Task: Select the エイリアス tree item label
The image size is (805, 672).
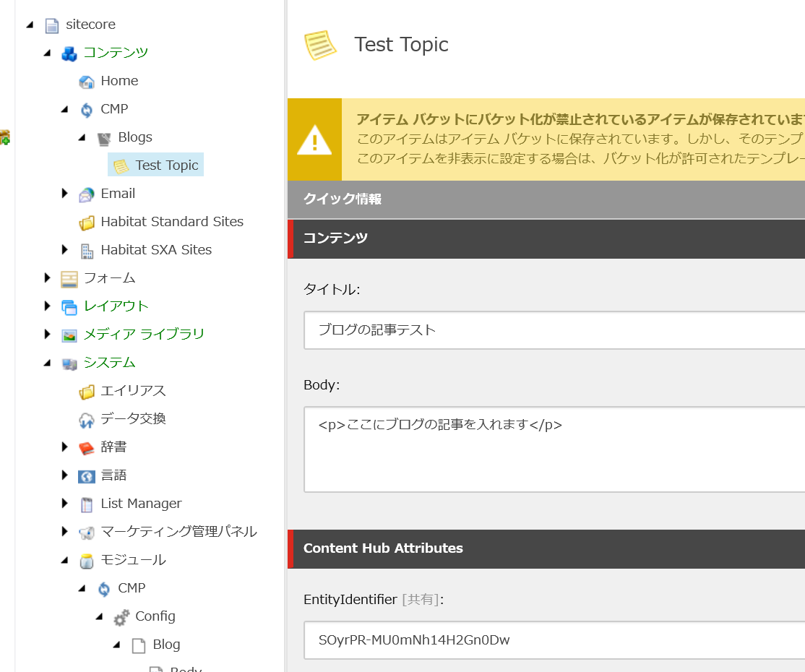Action: coord(133,391)
